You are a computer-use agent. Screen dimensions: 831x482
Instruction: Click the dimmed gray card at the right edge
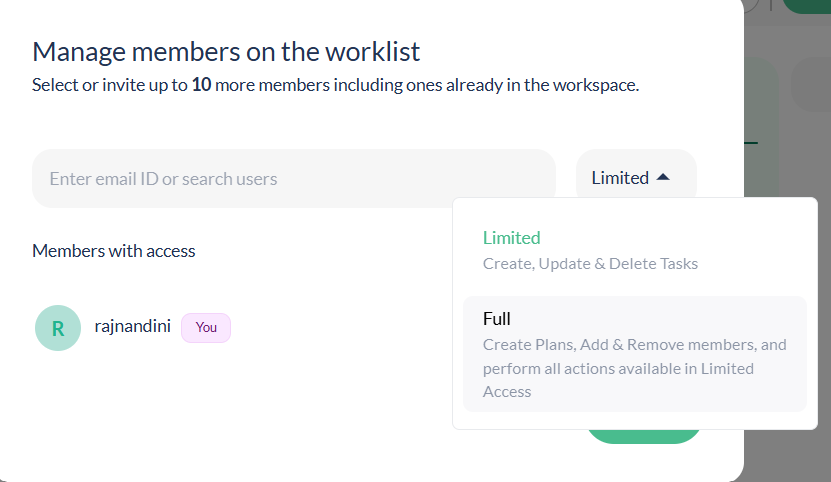(810, 85)
